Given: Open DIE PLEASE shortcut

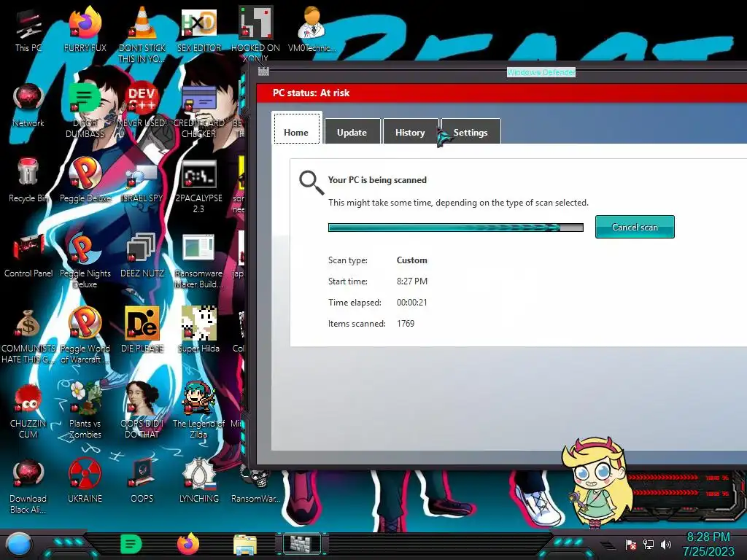Looking at the screenshot, I should coord(142,330).
